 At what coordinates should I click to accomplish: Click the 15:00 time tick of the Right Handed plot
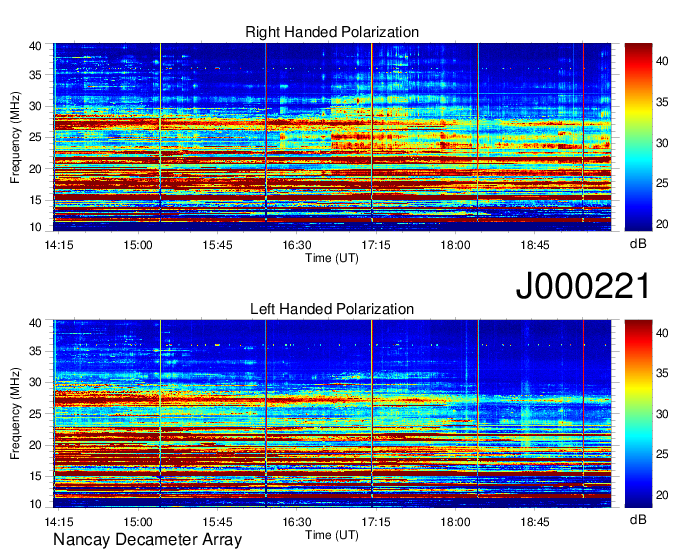pyautogui.click(x=138, y=245)
